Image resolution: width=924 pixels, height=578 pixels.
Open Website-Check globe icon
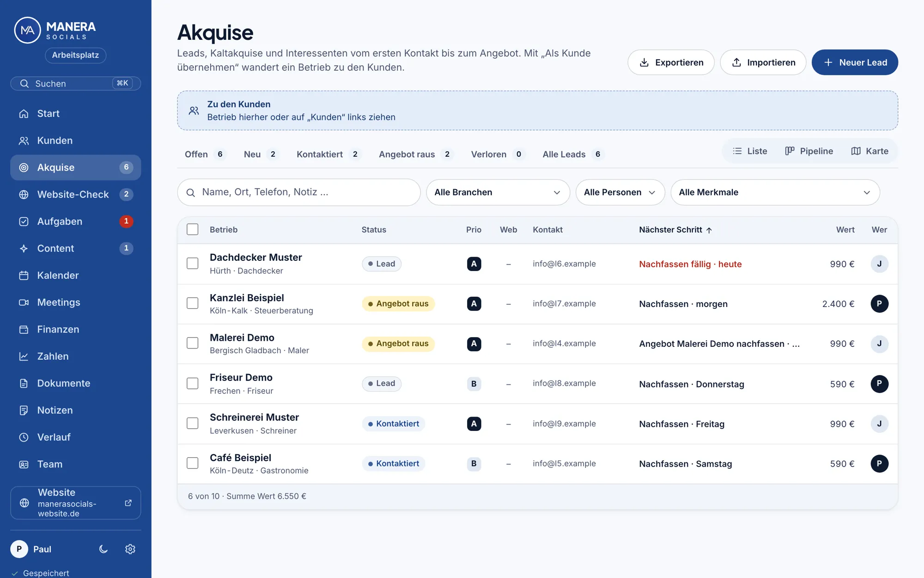point(24,195)
